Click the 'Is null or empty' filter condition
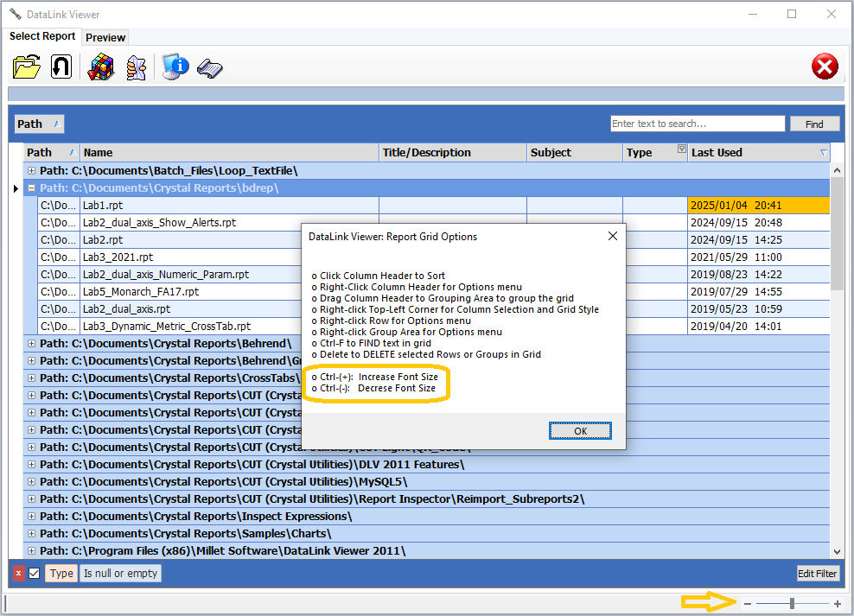 [120, 574]
